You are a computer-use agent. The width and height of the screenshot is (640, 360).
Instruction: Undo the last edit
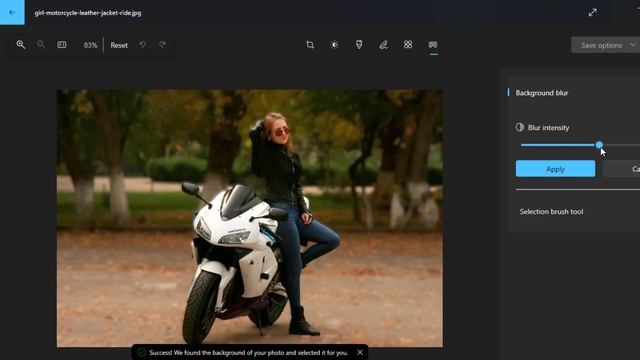pyautogui.click(x=142, y=44)
